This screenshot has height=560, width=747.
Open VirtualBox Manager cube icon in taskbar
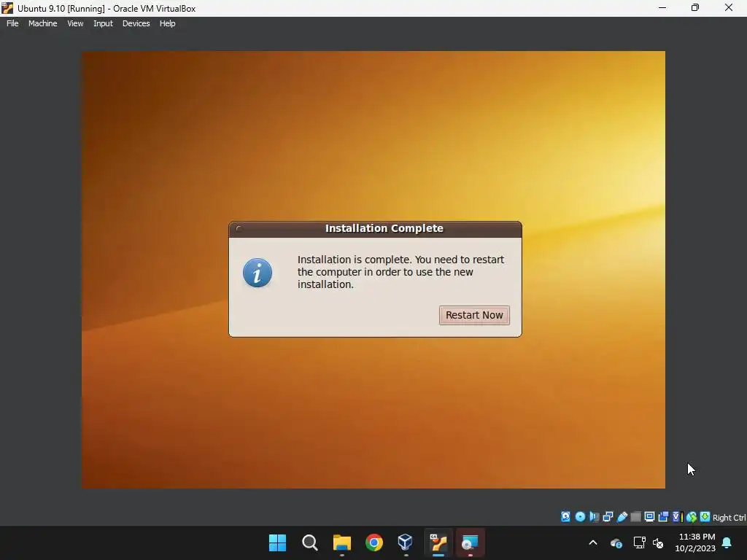[406, 542]
